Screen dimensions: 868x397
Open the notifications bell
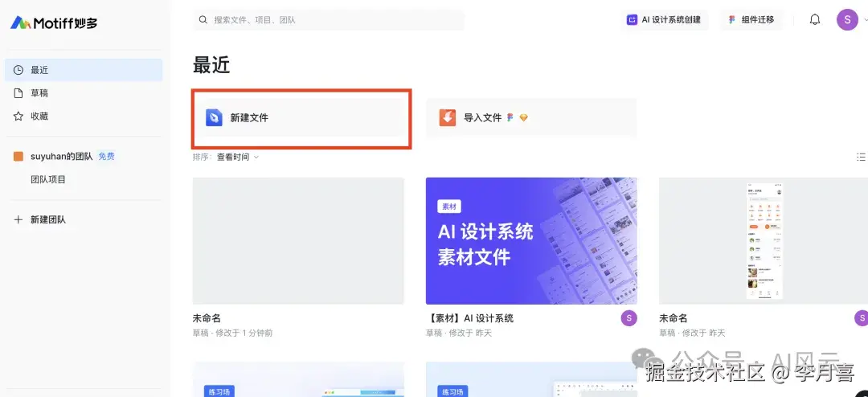[x=815, y=20]
